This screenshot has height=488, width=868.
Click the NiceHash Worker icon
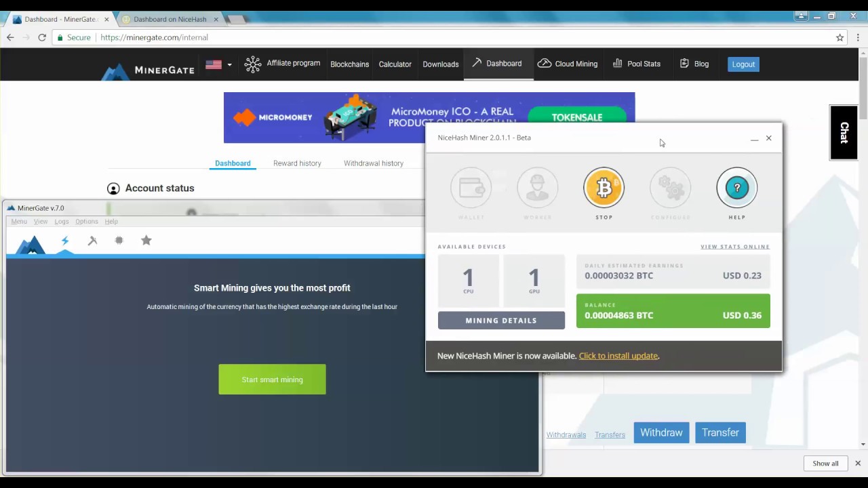(537, 188)
